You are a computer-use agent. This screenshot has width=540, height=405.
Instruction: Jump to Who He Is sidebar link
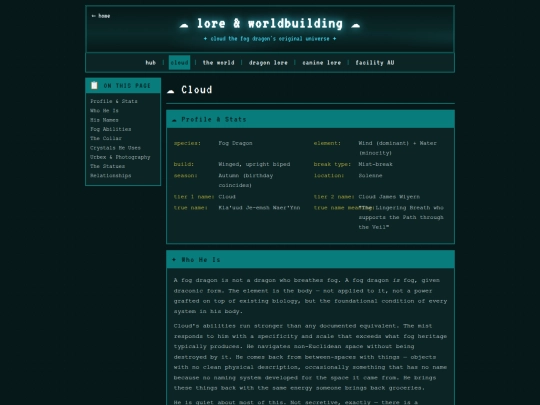[x=104, y=111]
